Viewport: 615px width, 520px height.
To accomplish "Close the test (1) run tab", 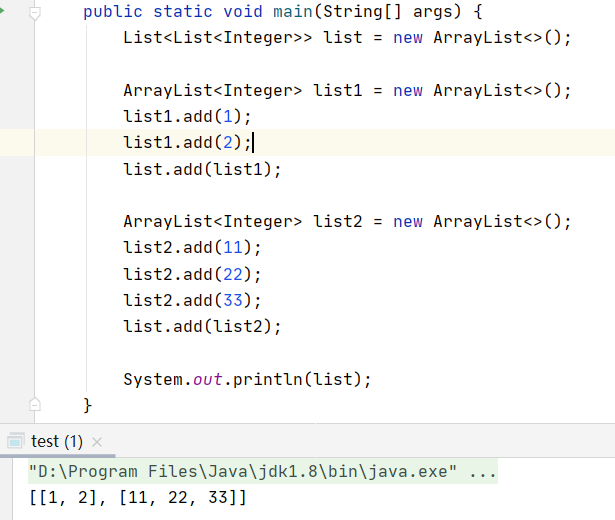I will point(97,442).
